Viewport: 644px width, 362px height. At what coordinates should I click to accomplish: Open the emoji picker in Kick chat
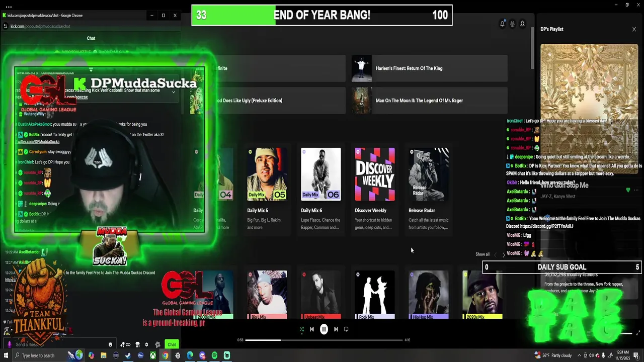tap(110, 344)
